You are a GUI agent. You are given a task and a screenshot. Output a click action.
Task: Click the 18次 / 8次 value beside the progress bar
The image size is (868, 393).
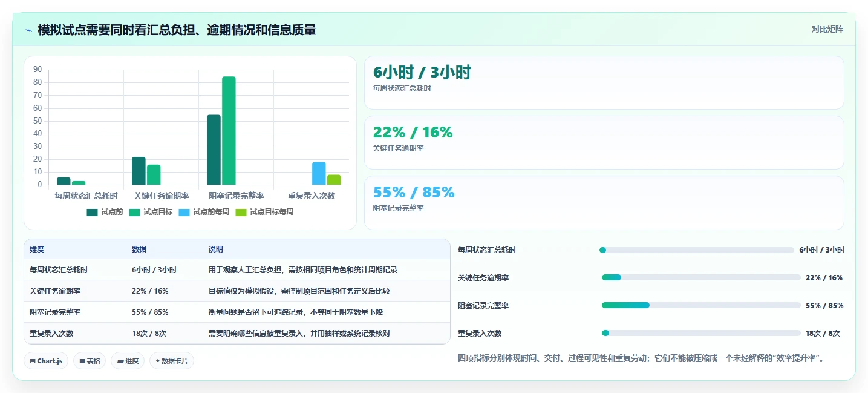[823, 334]
